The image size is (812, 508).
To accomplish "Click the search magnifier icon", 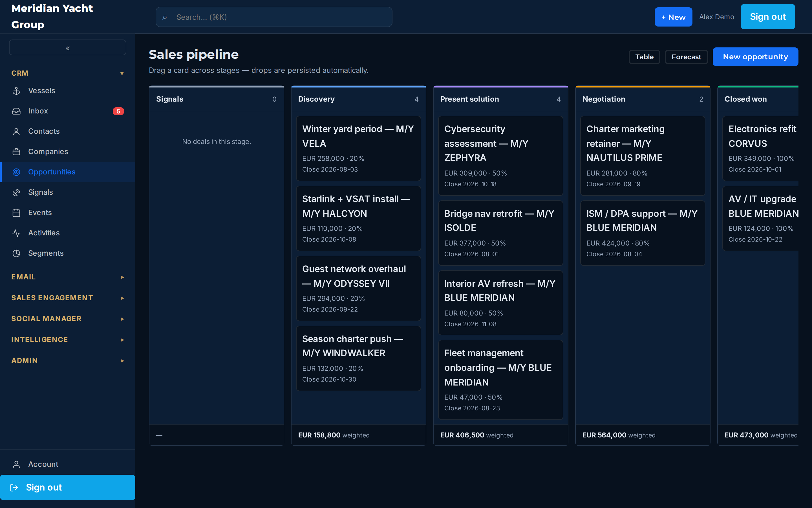I will (x=164, y=17).
